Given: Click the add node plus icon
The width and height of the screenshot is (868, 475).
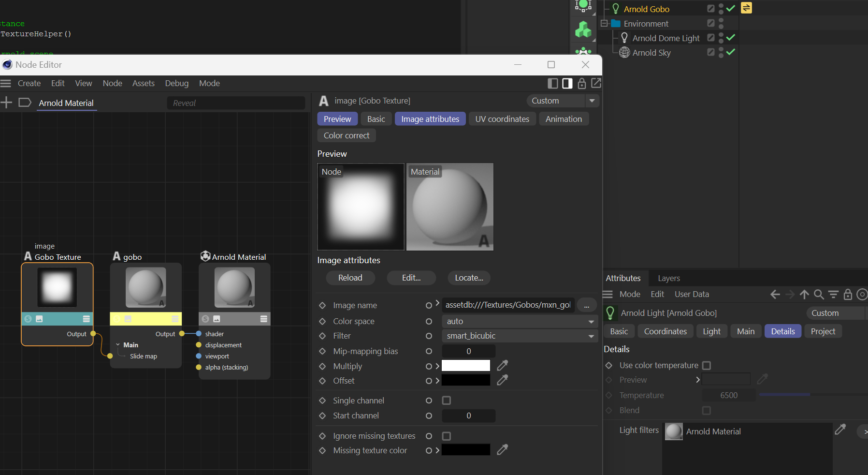Looking at the screenshot, I should [x=6, y=102].
